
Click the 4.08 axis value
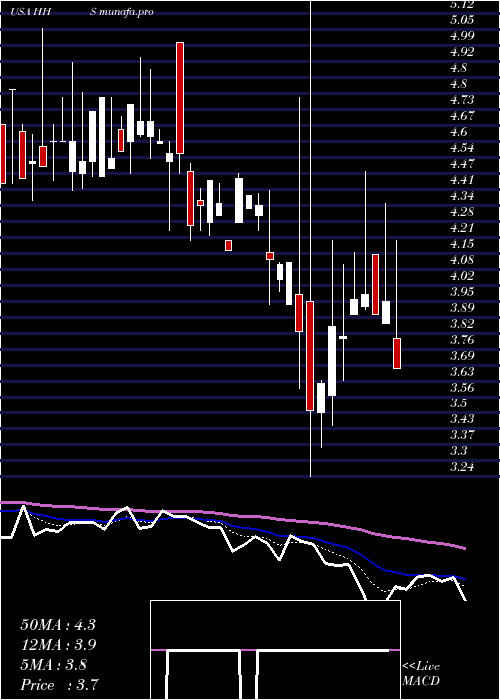tap(462, 260)
